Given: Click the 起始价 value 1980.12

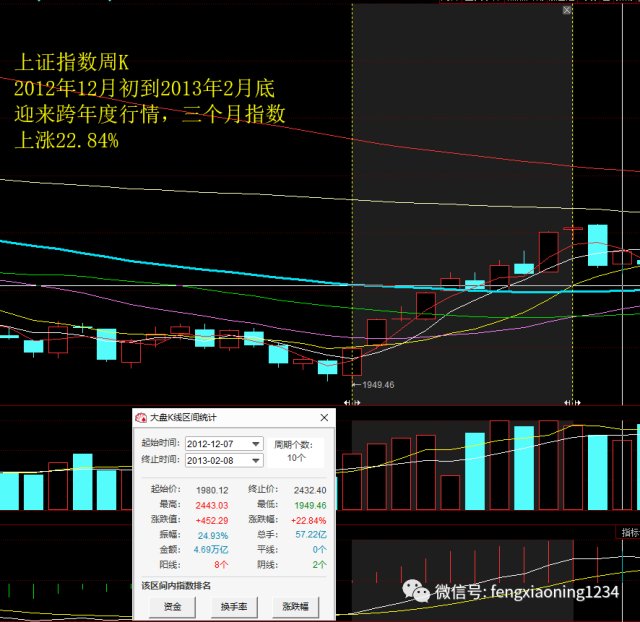Looking at the screenshot, I should tap(212, 490).
